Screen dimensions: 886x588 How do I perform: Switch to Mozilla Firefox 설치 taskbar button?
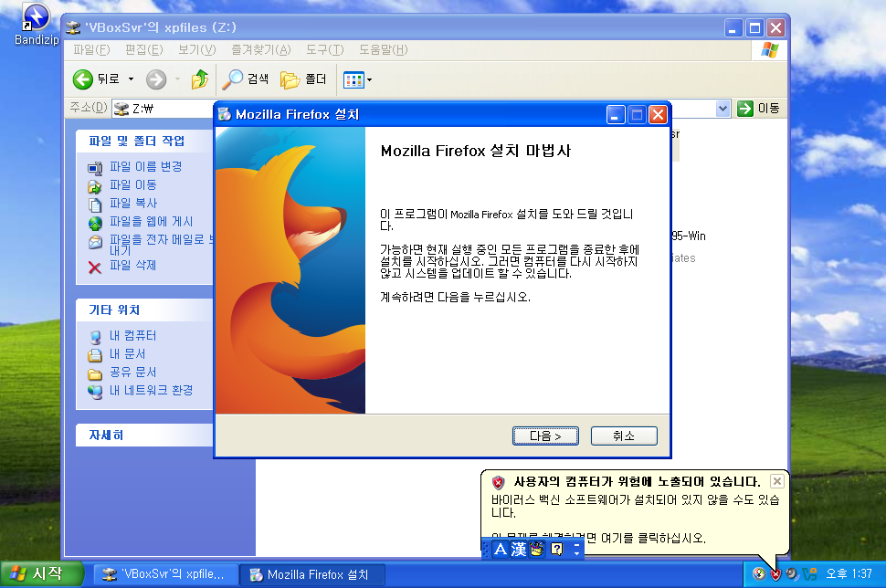312,574
